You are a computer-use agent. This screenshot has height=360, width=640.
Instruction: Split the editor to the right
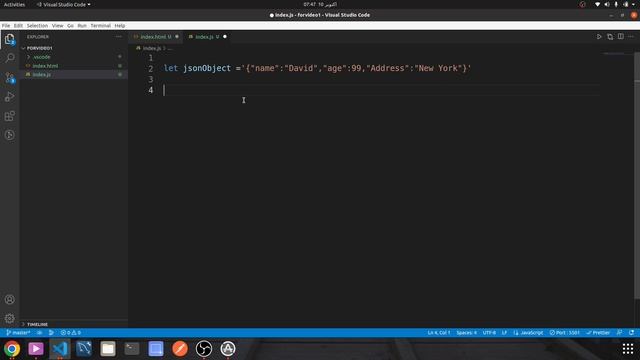coord(620,37)
